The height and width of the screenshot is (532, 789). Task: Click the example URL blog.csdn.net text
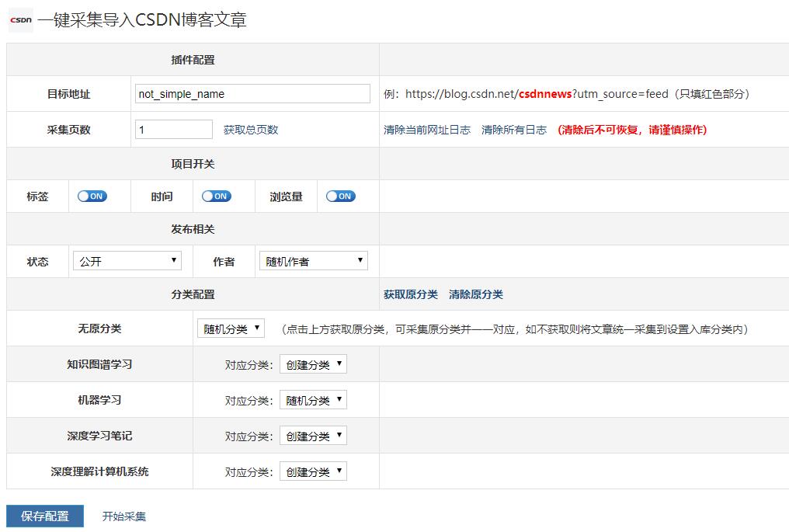[537, 94]
